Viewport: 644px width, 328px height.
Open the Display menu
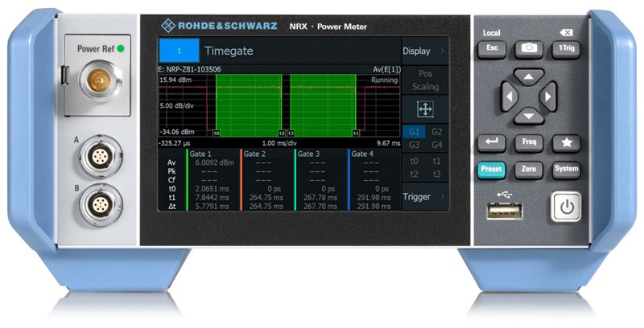click(425, 51)
